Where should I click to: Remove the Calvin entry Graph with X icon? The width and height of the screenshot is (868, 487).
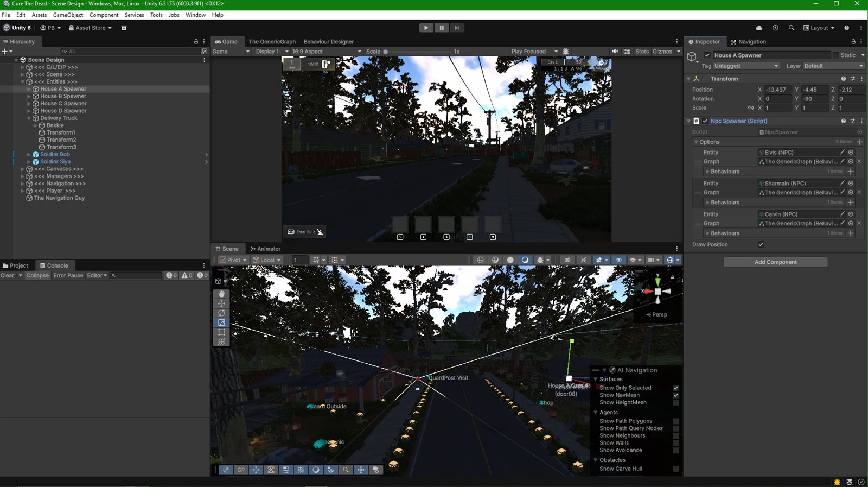click(x=859, y=223)
